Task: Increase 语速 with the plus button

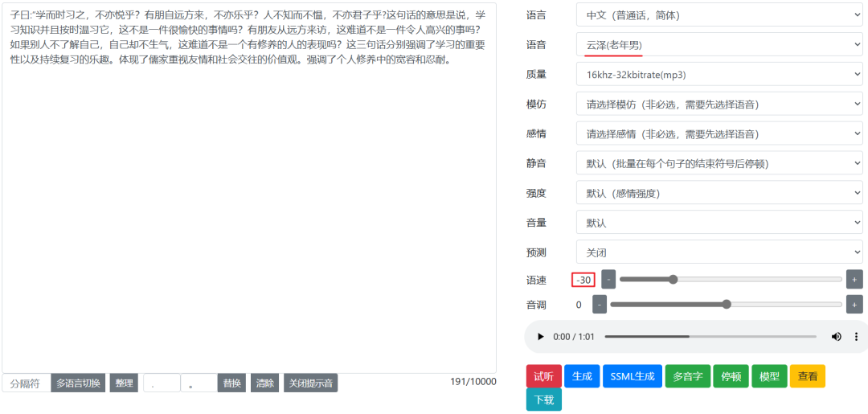Action: [x=854, y=280]
